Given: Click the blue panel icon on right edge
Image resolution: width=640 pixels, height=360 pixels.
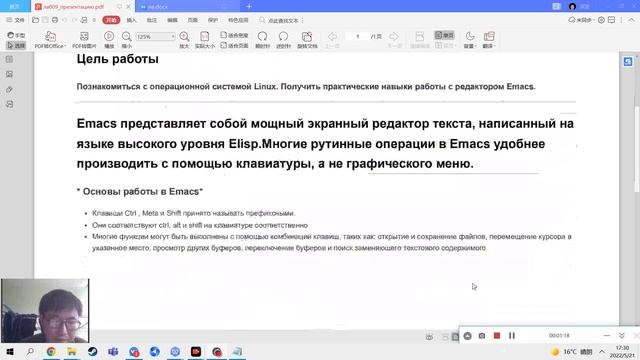Looking at the screenshot, I should tap(628, 62).
